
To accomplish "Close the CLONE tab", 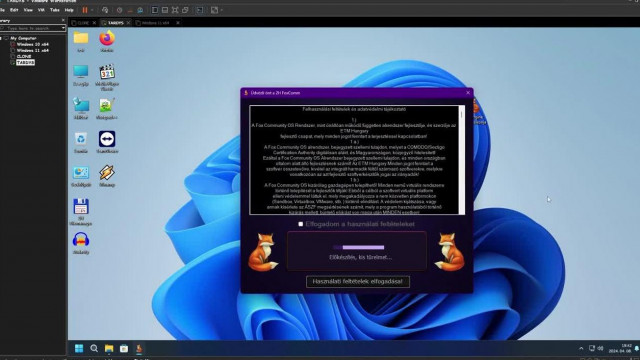I will (x=94, y=23).
